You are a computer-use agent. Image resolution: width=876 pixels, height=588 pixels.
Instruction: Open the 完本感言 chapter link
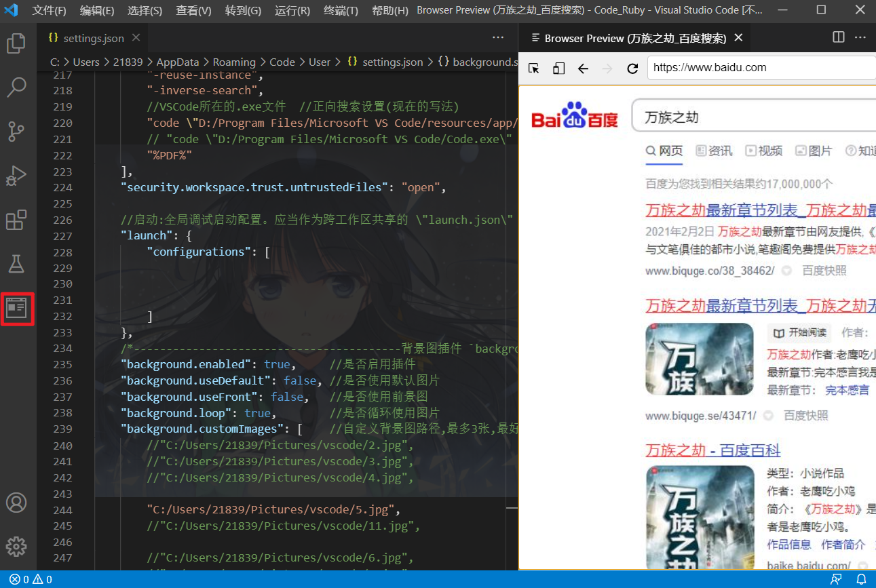pyautogui.click(x=847, y=391)
